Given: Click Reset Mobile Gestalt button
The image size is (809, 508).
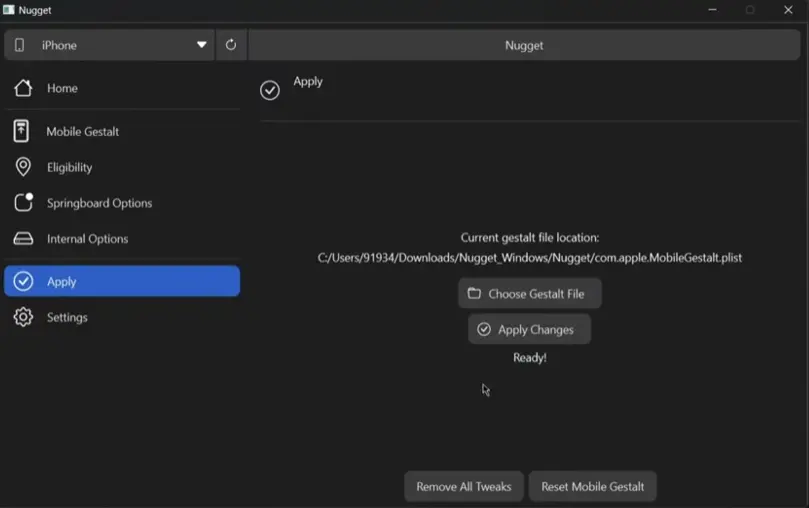Looking at the screenshot, I should pyautogui.click(x=592, y=486).
